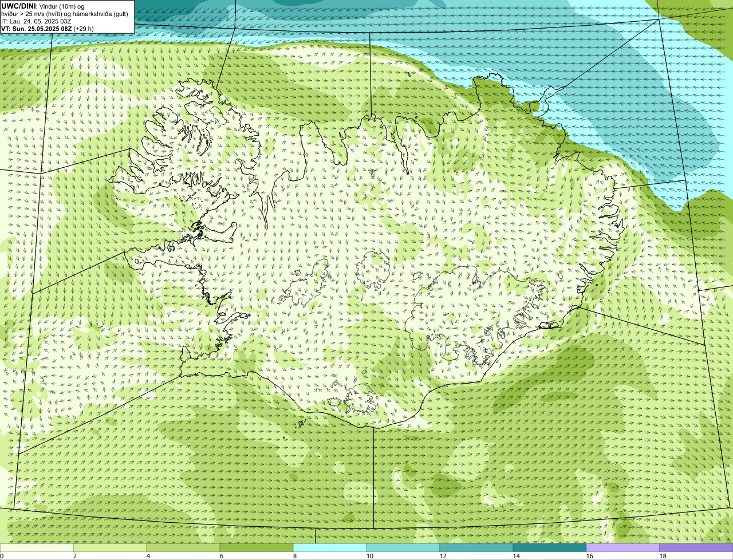Viewport: 733px width, 560px height.
Task: Click the 8–10 m/s pale cyan legend swatch
Action: click(330, 547)
